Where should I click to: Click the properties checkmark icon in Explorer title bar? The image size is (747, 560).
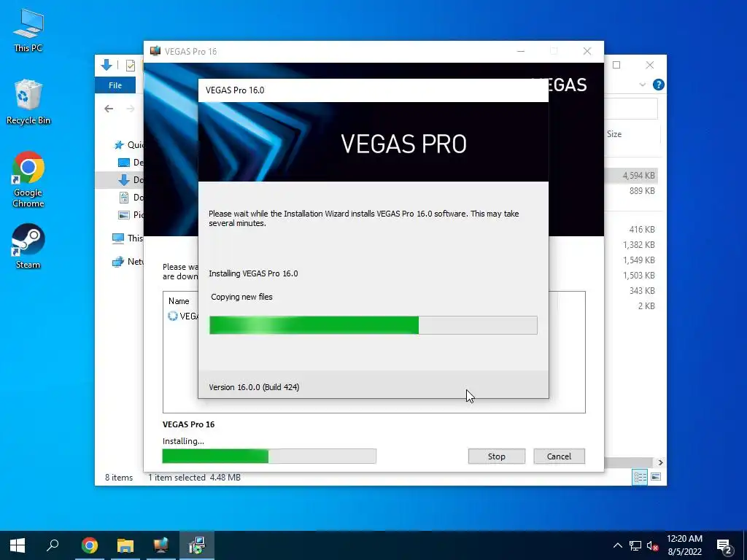click(x=130, y=66)
